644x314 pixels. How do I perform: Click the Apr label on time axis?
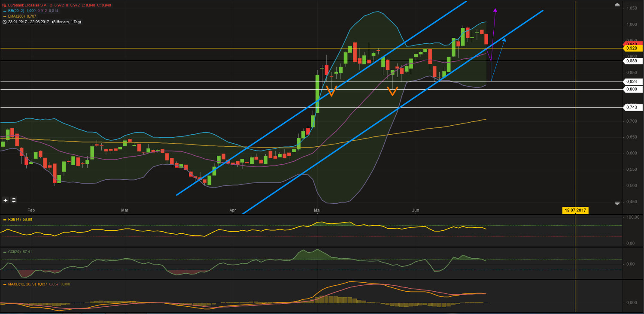pyautogui.click(x=233, y=211)
